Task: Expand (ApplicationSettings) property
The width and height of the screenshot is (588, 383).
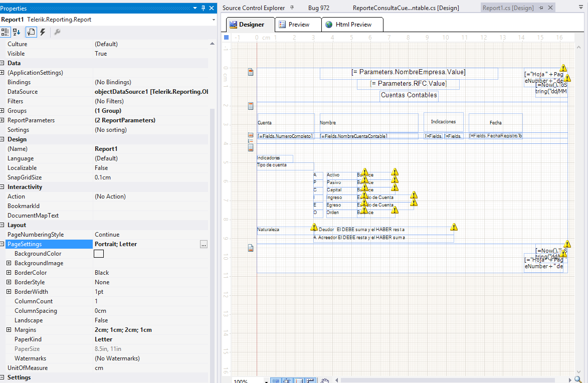Action: click(x=2, y=73)
